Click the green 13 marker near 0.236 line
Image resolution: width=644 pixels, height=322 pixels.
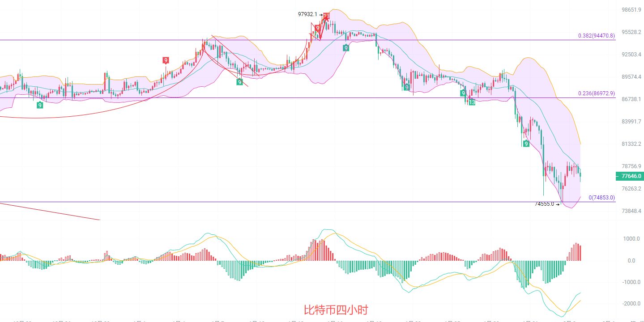(x=472, y=102)
